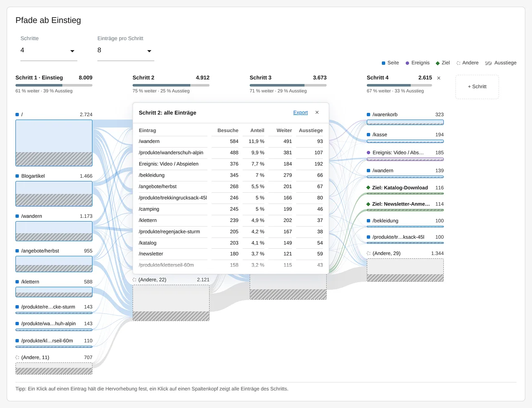
Task: Sort the table by Besuche column
Action: [x=228, y=130]
